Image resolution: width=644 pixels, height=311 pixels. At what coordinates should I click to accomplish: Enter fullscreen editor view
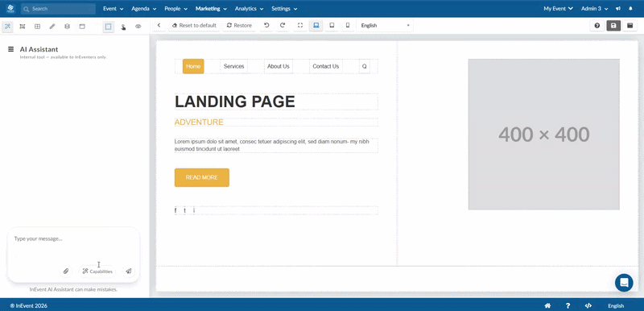click(300, 26)
